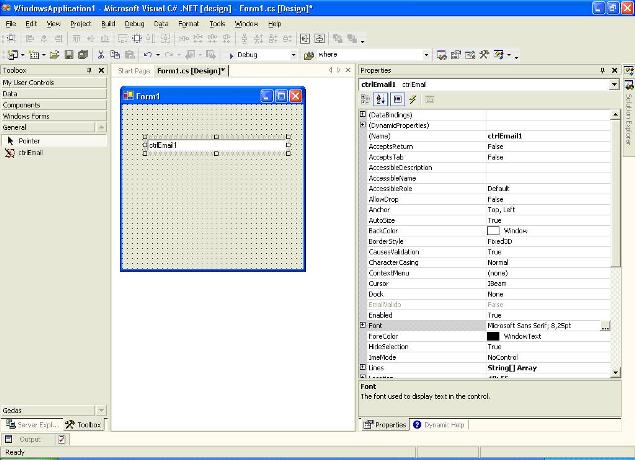Click the (Name) value field ctrlEmail1
Image resolution: width=635 pixels, height=460 pixels.
click(x=548, y=136)
